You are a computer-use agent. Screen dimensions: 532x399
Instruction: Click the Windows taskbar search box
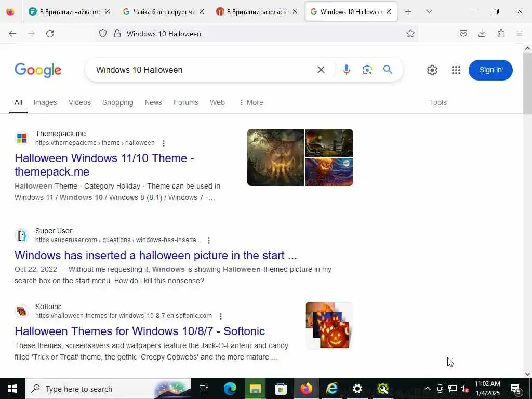(x=108, y=389)
